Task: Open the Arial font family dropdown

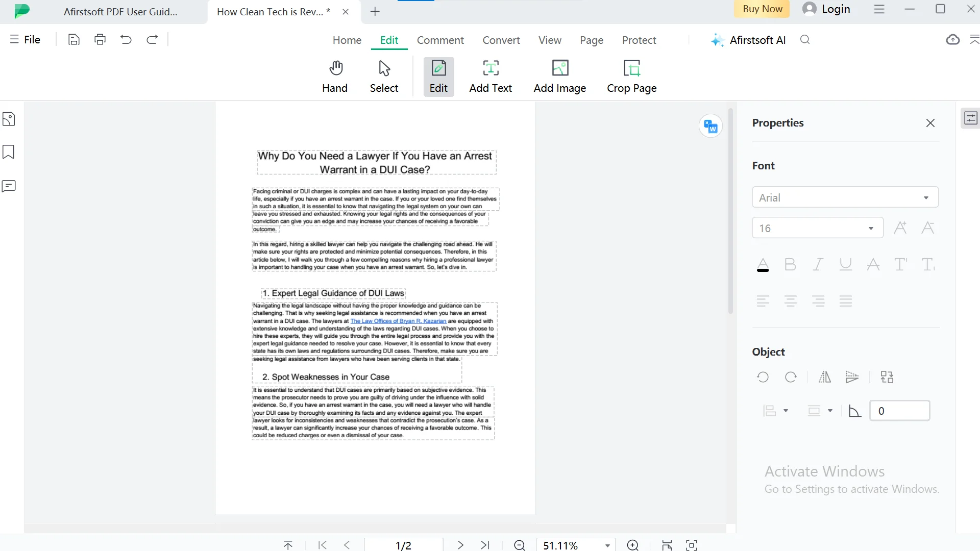Action: pos(845,197)
